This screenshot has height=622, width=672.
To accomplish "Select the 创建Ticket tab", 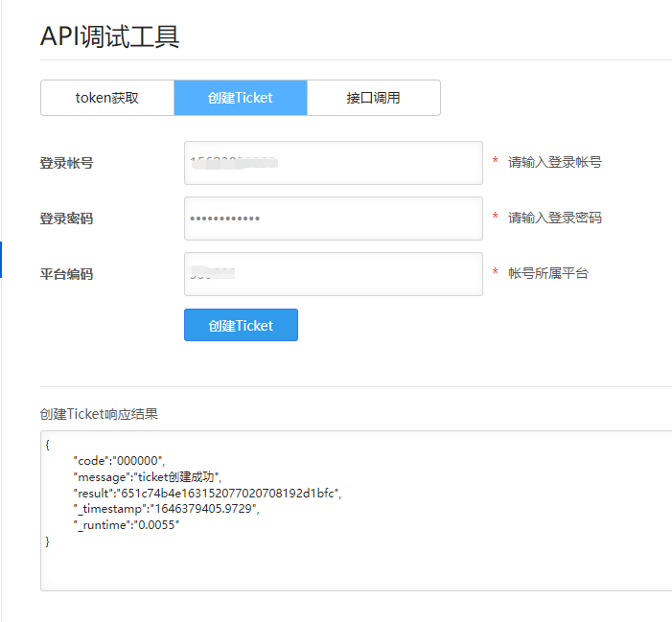I will (x=241, y=98).
